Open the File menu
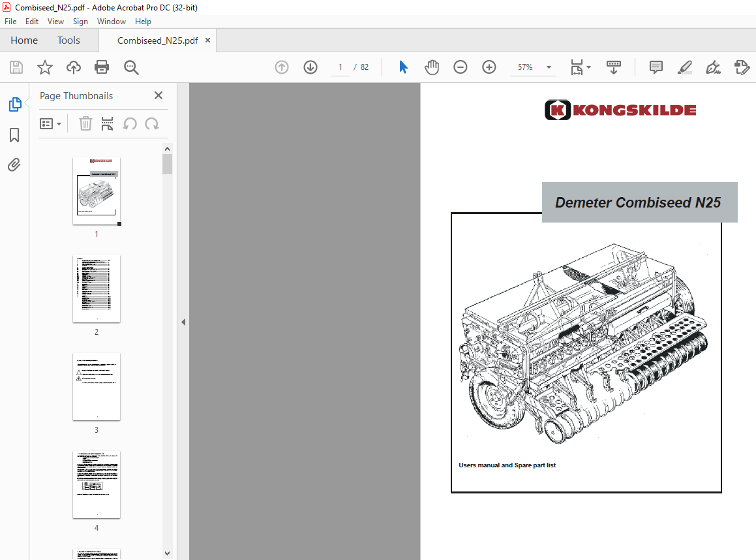 click(10, 22)
